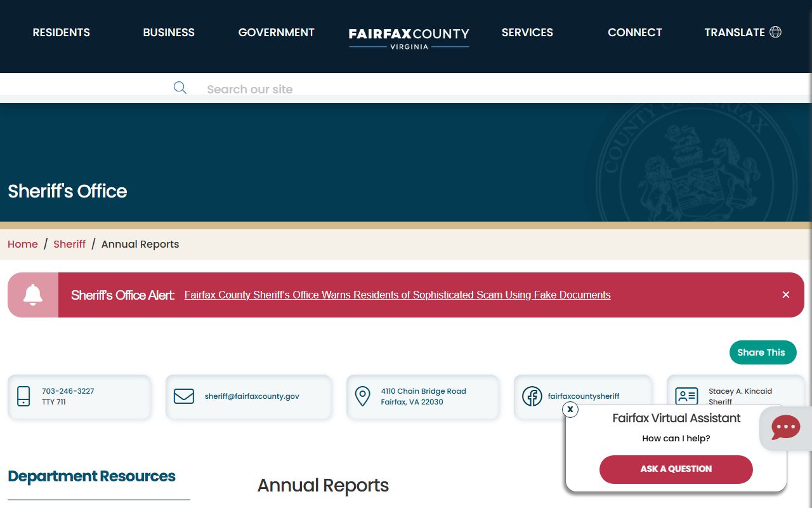Click the Department Resources heading
Screen dimensions: 812x508
[92, 476]
